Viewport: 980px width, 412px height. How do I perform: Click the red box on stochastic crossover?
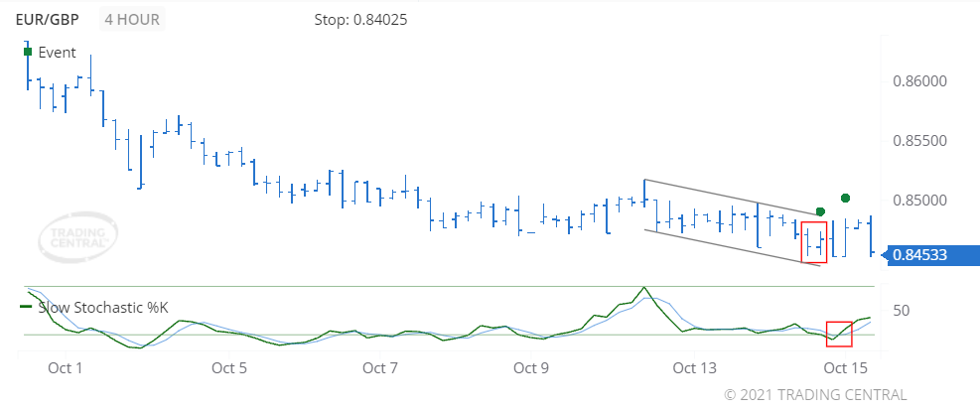pyautogui.click(x=839, y=334)
